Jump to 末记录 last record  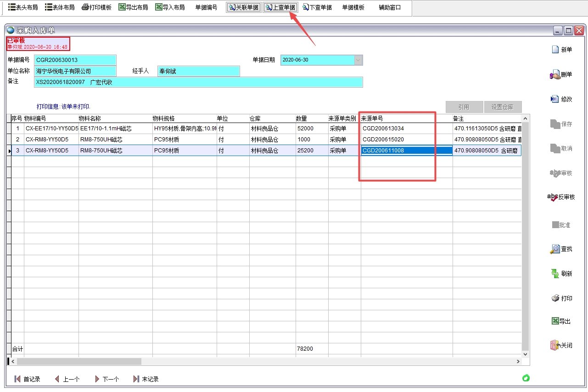click(x=146, y=379)
